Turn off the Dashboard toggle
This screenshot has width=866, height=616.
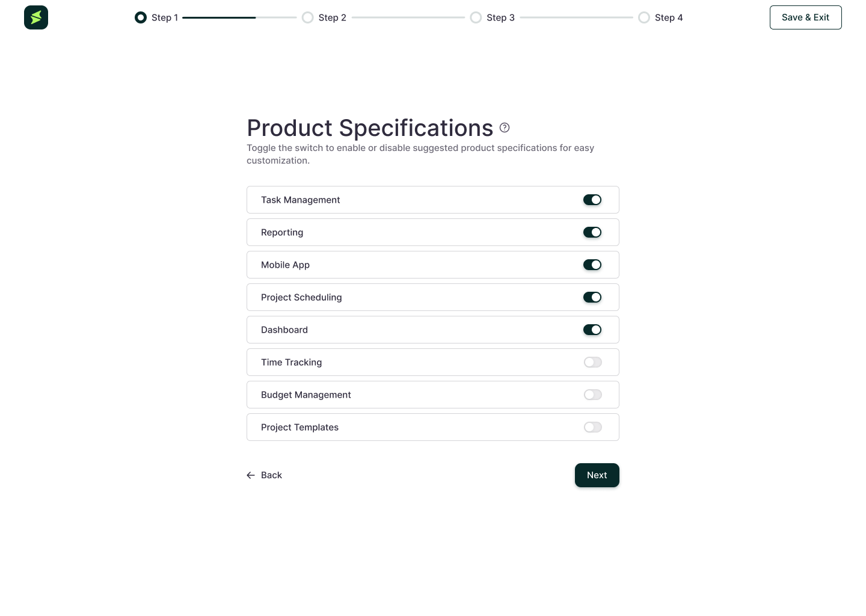pos(592,330)
